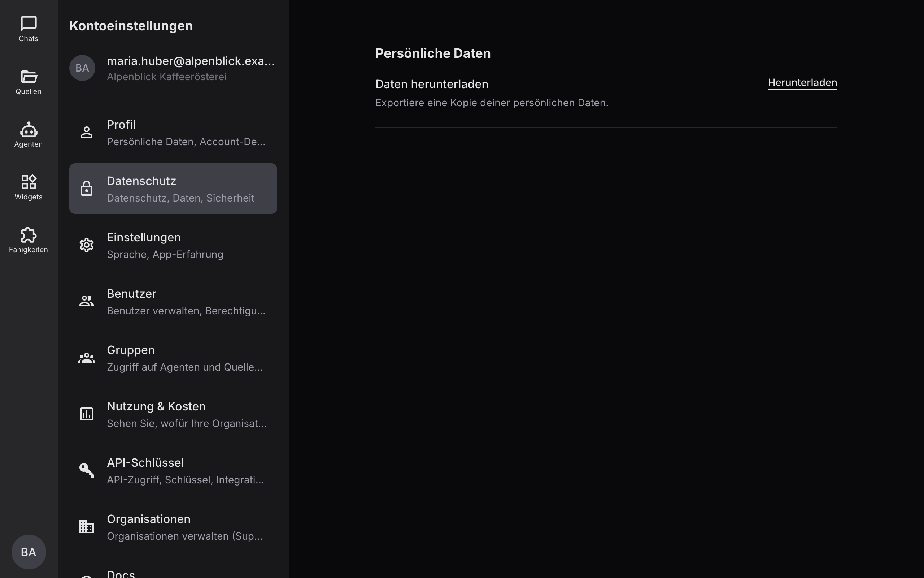Open the Gruppen menu entry

tap(173, 358)
